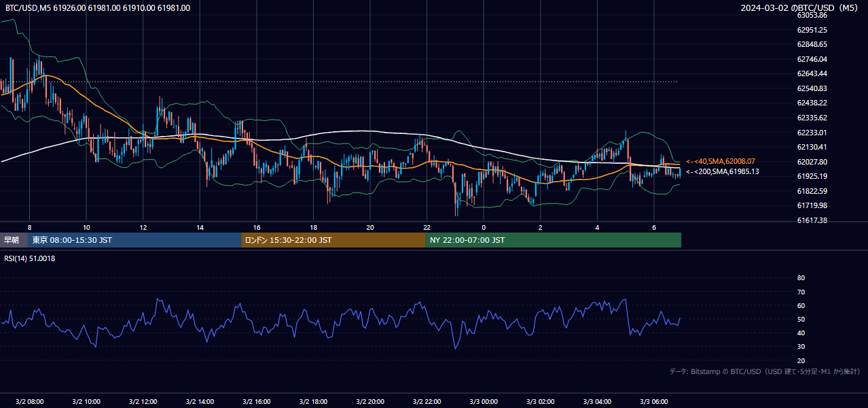Viewport: 868px width, 408px height.
Task: Click price axis value 63053.86
Action: point(812,15)
